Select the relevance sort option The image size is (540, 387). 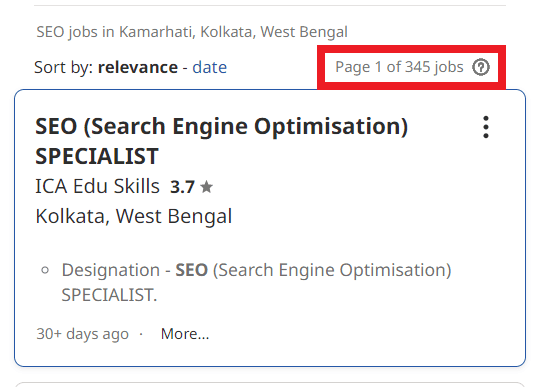[x=138, y=67]
